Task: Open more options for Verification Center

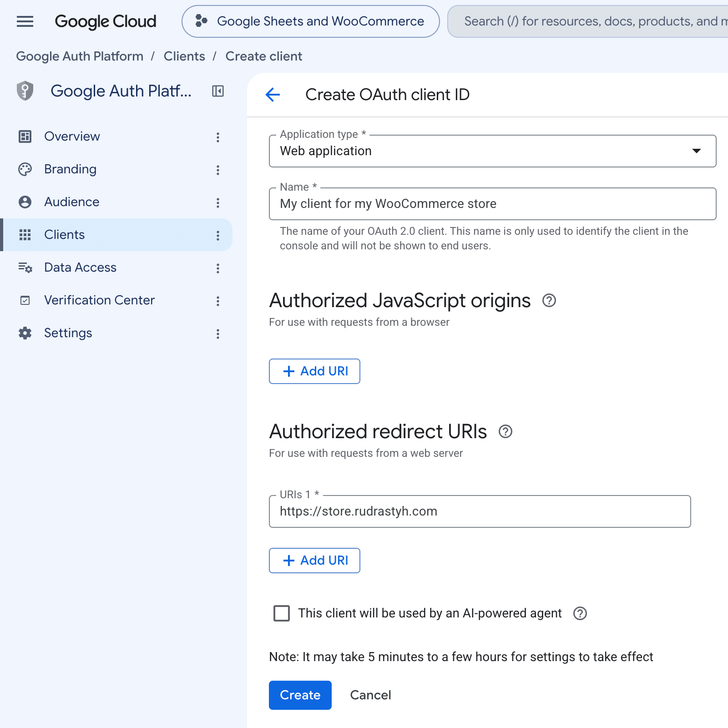Action: coord(218,301)
